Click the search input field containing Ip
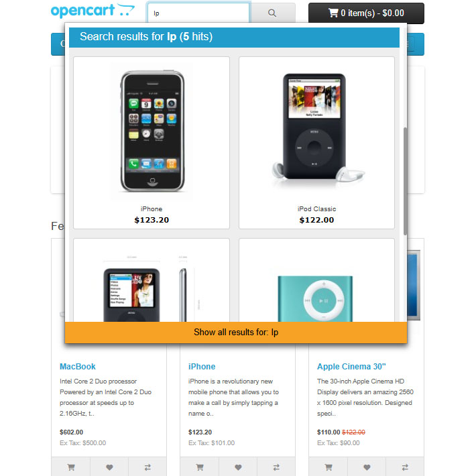The width and height of the screenshot is (476, 476). pyautogui.click(x=198, y=13)
